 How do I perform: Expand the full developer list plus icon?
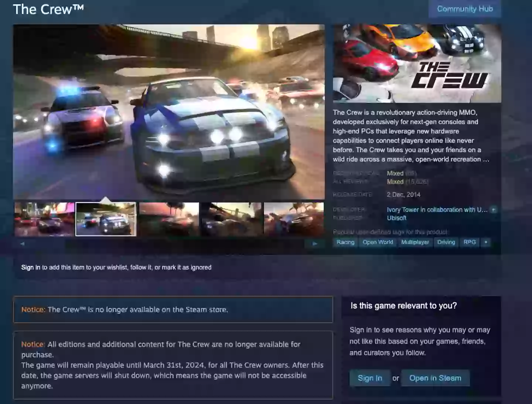(494, 210)
